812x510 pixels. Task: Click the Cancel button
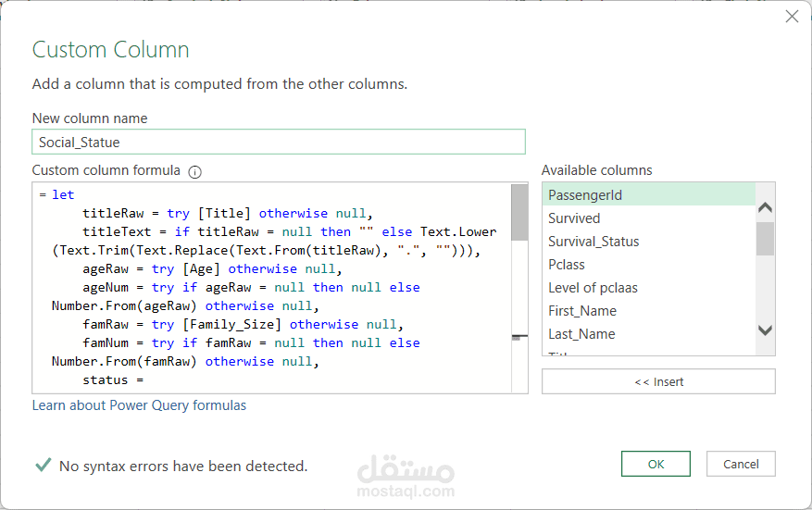[741, 464]
